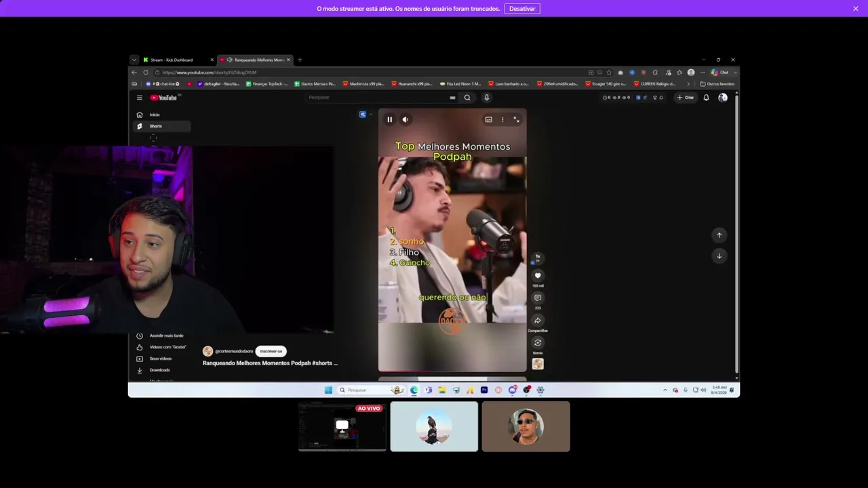Image resolution: width=868 pixels, height=488 pixels.
Task: Go back in the browser
Action: tap(134, 73)
